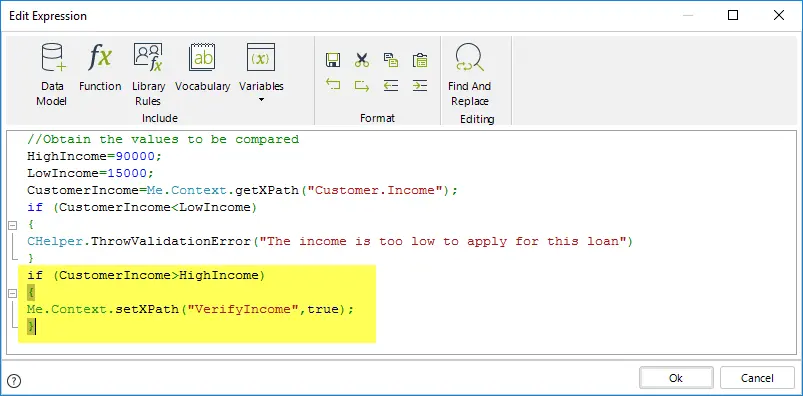The width and height of the screenshot is (803, 396).
Task: Increase indent with indent icon
Action: (420, 85)
